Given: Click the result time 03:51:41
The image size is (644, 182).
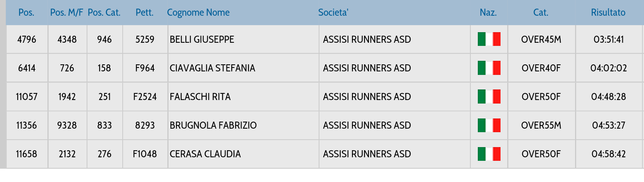Looking at the screenshot, I should (x=608, y=39).
